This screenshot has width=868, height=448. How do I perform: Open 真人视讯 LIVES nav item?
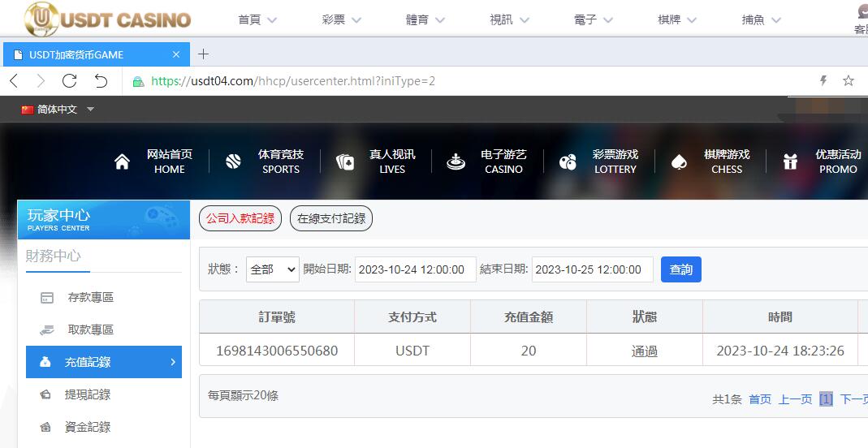tap(392, 162)
